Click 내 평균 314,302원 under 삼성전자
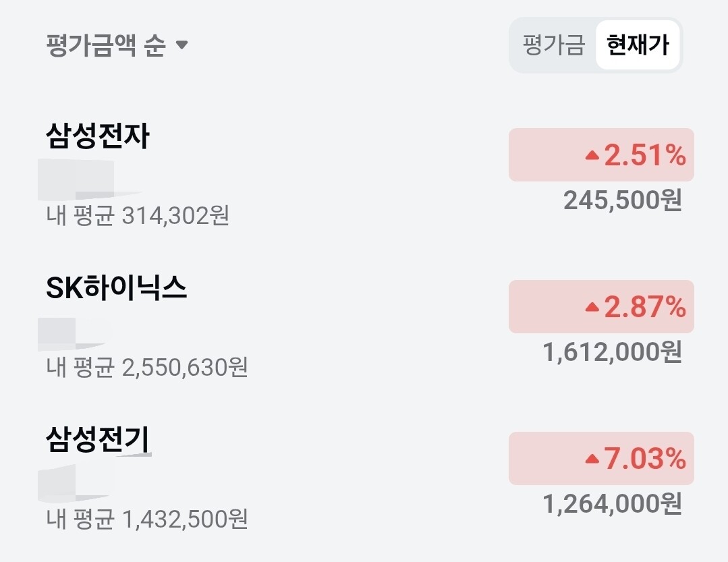The image size is (728, 562). coord(138,216)
